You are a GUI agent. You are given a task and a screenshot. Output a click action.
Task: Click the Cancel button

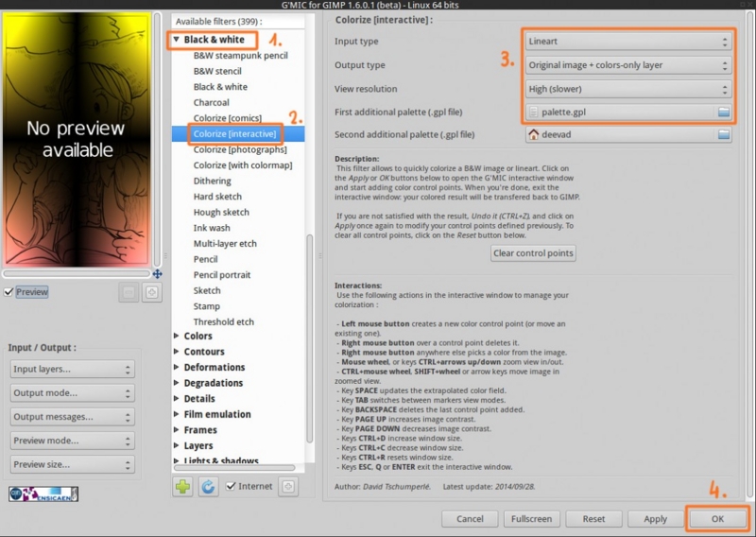[x=470, y=519]
